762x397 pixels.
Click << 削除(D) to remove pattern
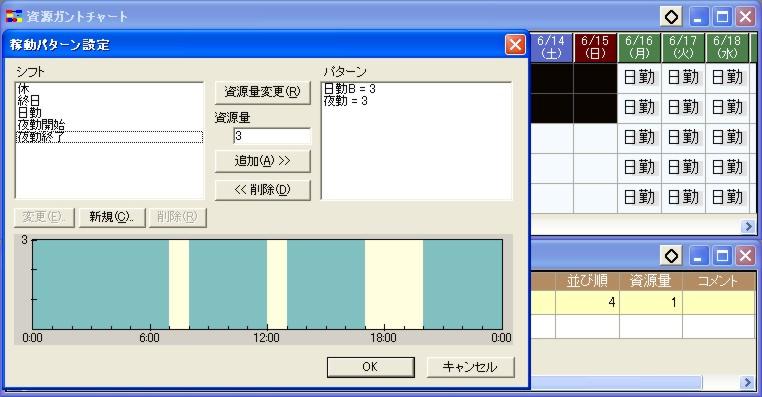262,190
